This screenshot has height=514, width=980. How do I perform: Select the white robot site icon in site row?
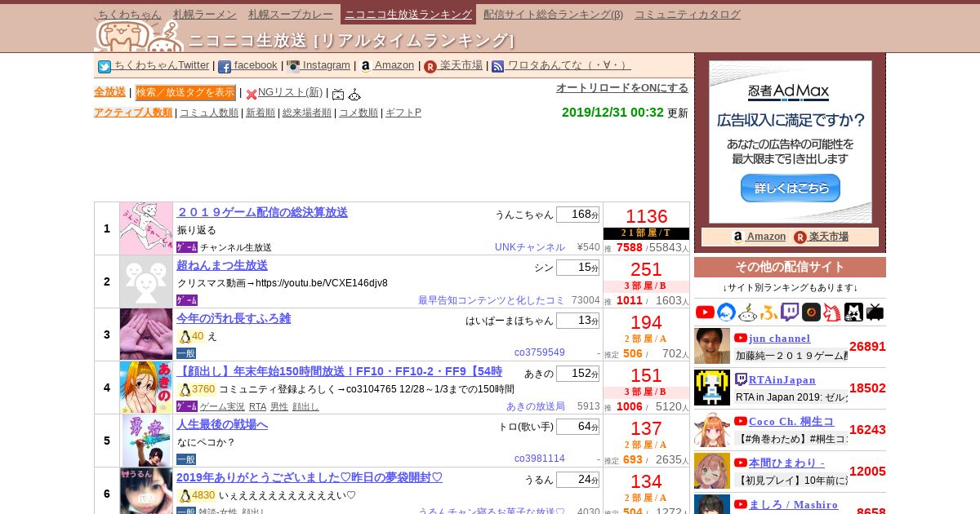pos(748,312)
